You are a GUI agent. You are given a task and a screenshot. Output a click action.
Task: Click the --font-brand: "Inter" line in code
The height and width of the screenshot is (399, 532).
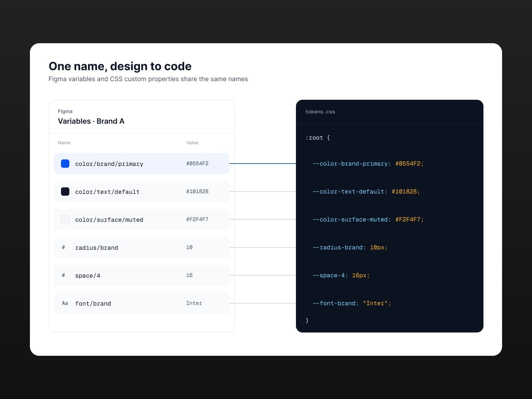[x=352, y=303]
